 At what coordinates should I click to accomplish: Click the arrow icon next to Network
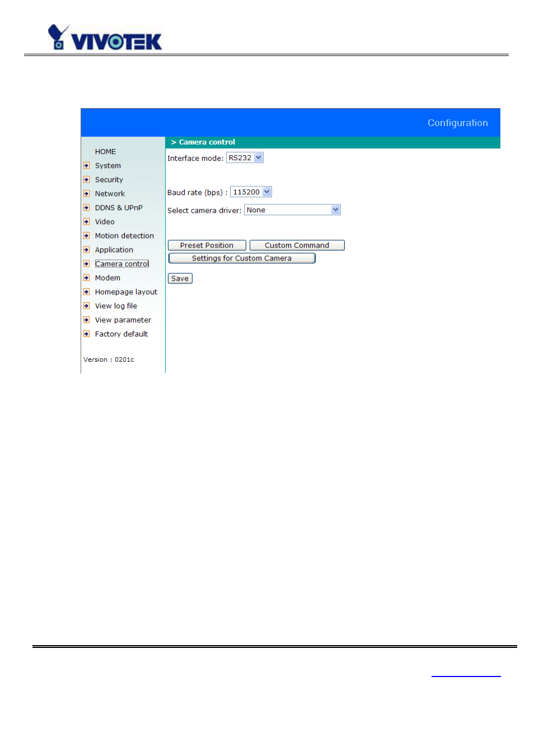tap(86, 194)
